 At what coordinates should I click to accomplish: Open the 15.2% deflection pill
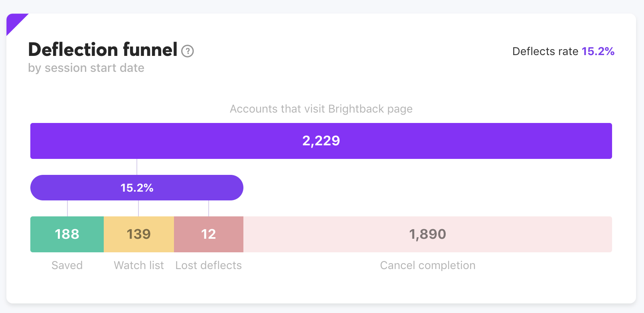136,187
